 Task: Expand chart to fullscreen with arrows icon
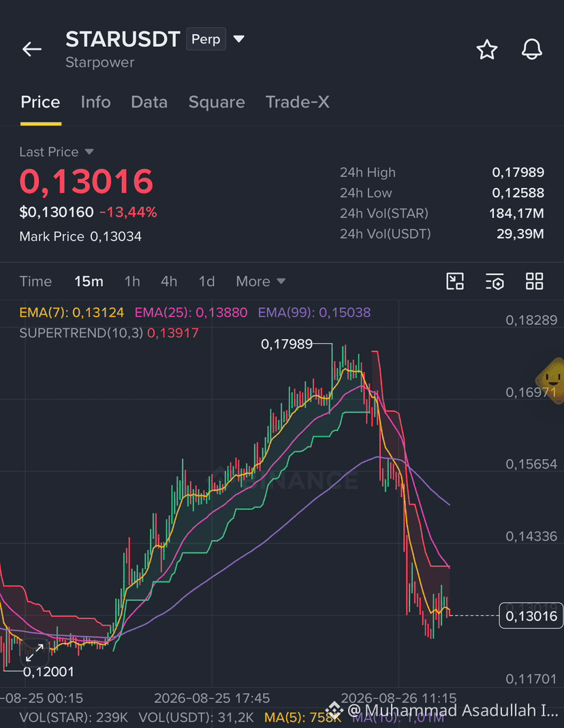(35, 652)
